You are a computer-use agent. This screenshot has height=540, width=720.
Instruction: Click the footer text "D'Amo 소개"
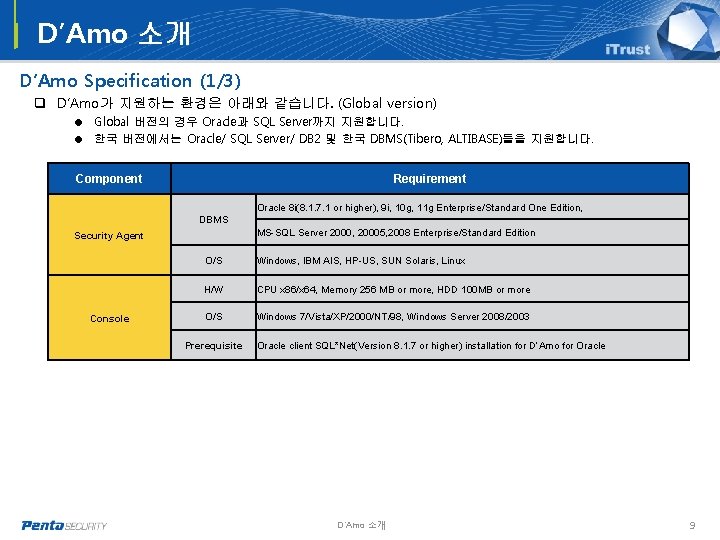(361, 525)
